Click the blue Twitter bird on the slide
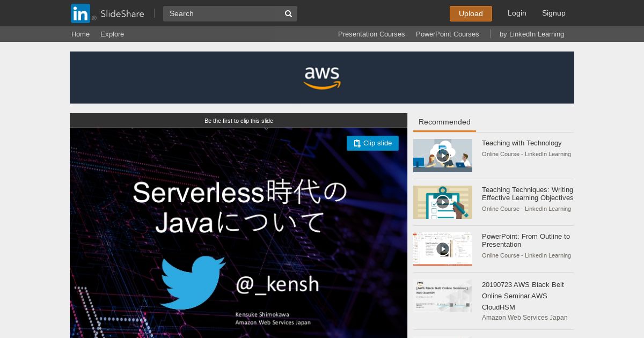This screenshot has width=644, height=338. (x=193, y=283)
